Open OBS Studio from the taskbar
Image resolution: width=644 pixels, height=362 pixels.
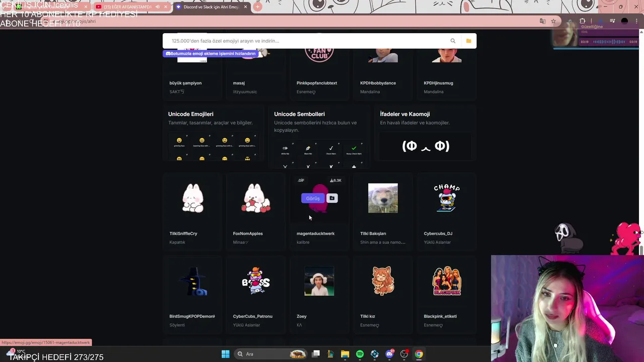click(404, 354)
